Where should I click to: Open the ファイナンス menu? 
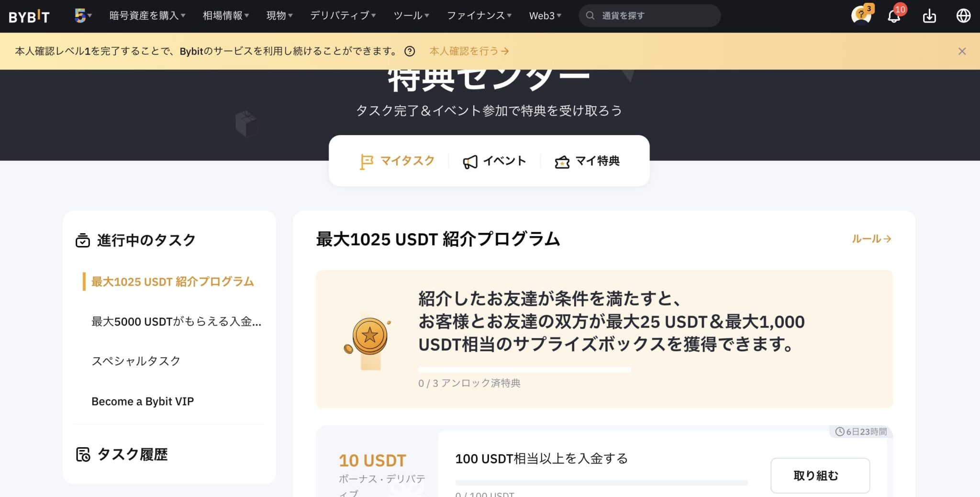pos(477,15)
